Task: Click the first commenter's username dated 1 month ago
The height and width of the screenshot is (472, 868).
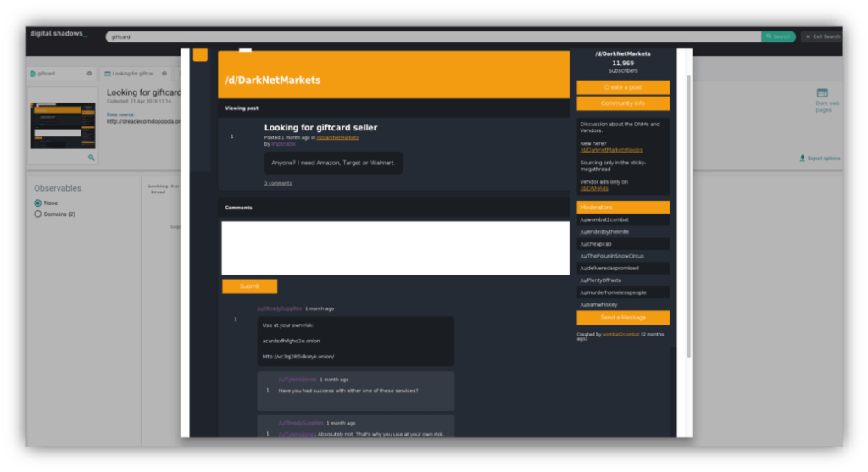Action: tap(280, 308)
